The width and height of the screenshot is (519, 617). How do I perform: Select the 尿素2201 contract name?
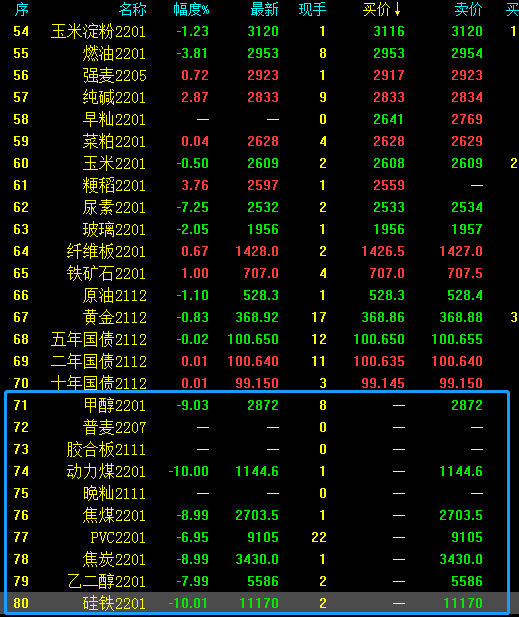click(114, 208)
